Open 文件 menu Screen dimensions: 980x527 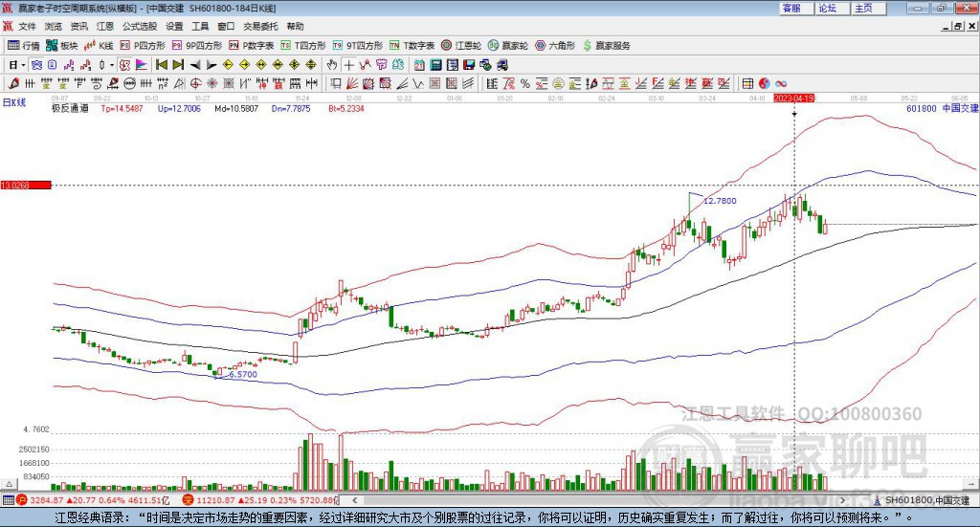pos(28,26)
